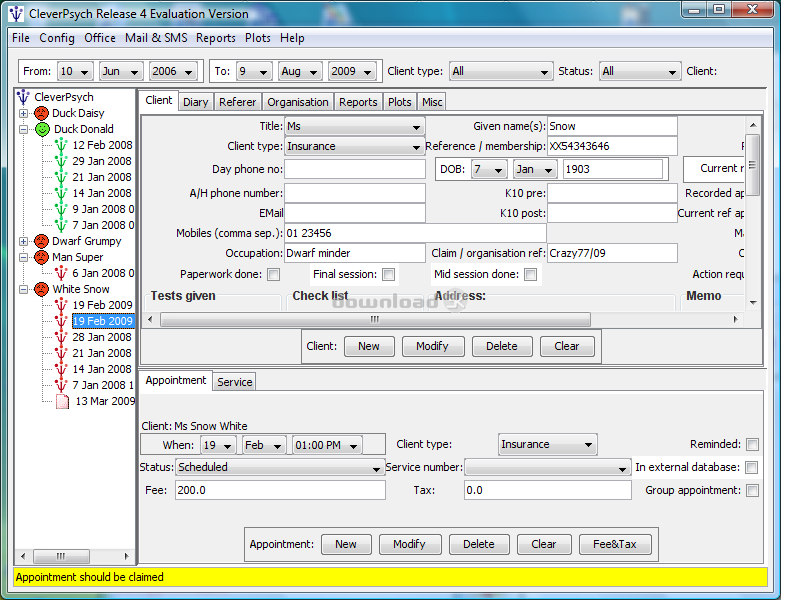Click the Given name(s) field showing Snow

[612, 127]
